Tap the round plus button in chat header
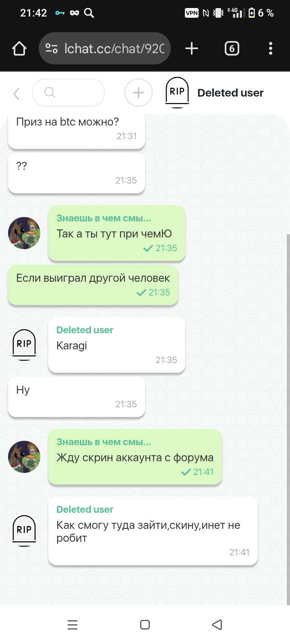Image resolution: width=290 pixels, height=644 pixels. point(139,93)
